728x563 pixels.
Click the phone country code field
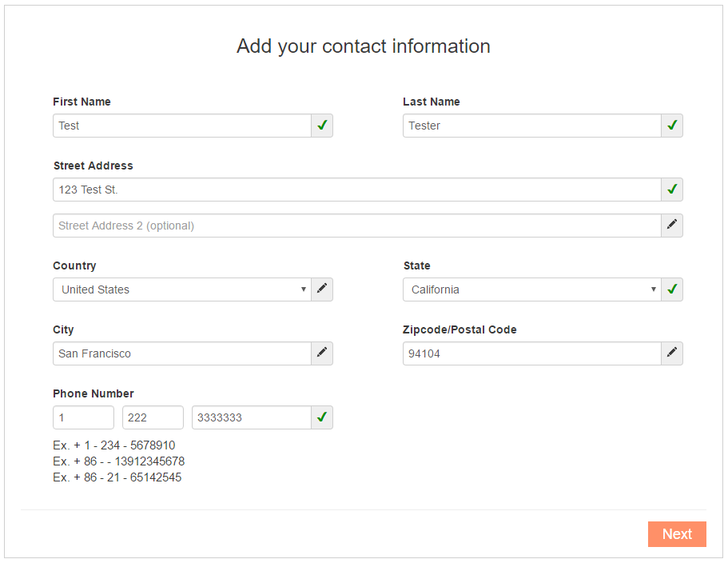83,417
